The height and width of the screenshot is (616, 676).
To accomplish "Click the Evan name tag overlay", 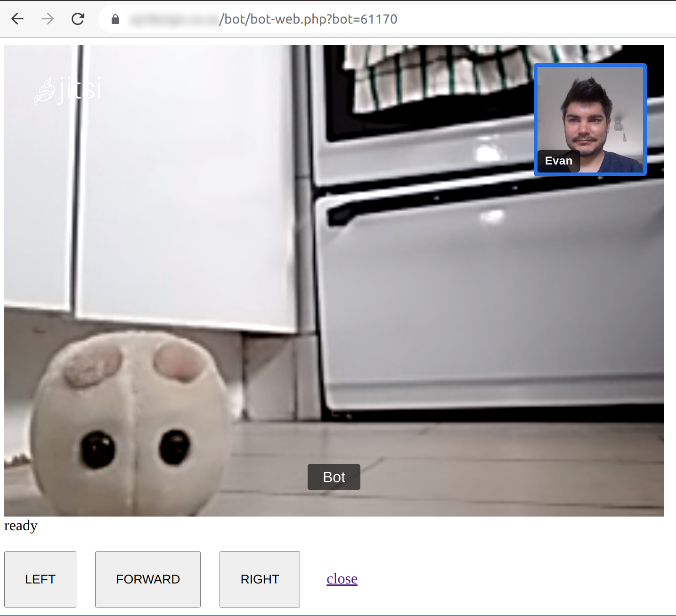I will [559, 161].
